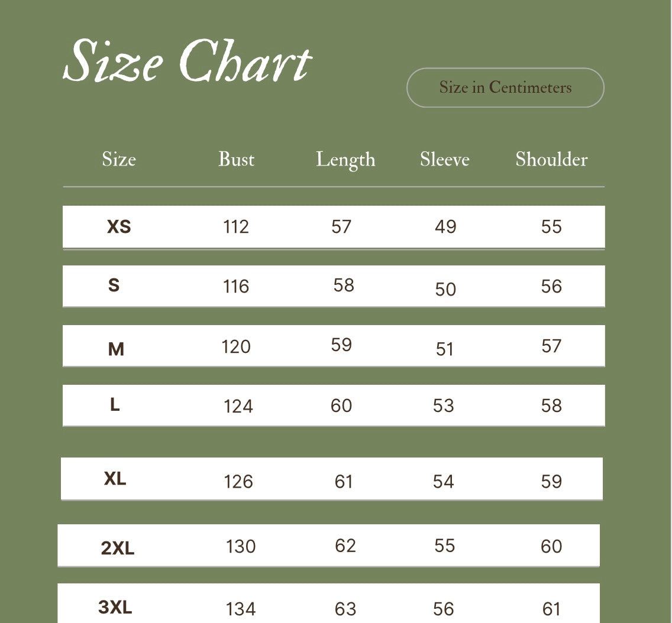Select sleeve value 53 in L row

443,406
